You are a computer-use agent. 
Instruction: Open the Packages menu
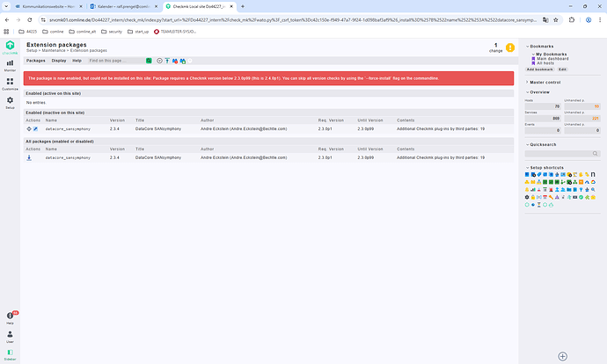click(x=35, y=61)
